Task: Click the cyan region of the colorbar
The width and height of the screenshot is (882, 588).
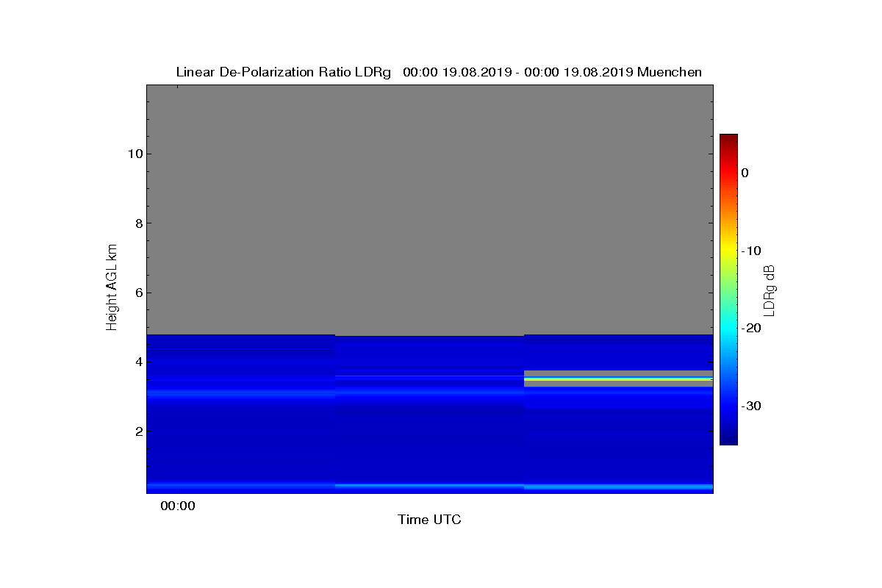Action: [x=728, y=328]
